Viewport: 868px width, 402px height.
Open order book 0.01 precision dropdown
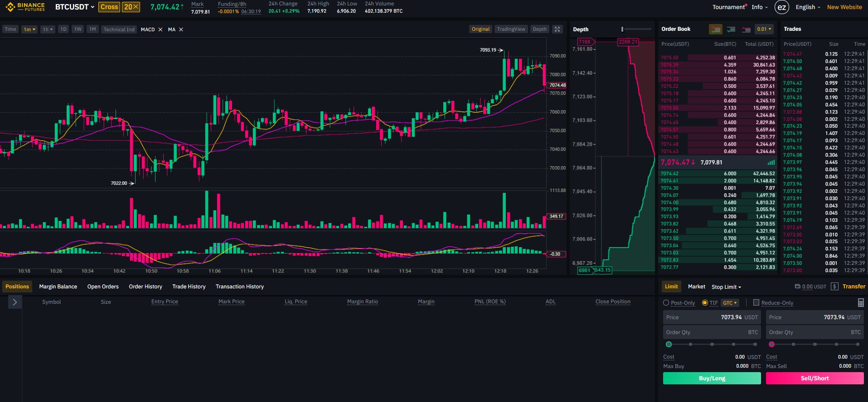[x=764, y=29]
